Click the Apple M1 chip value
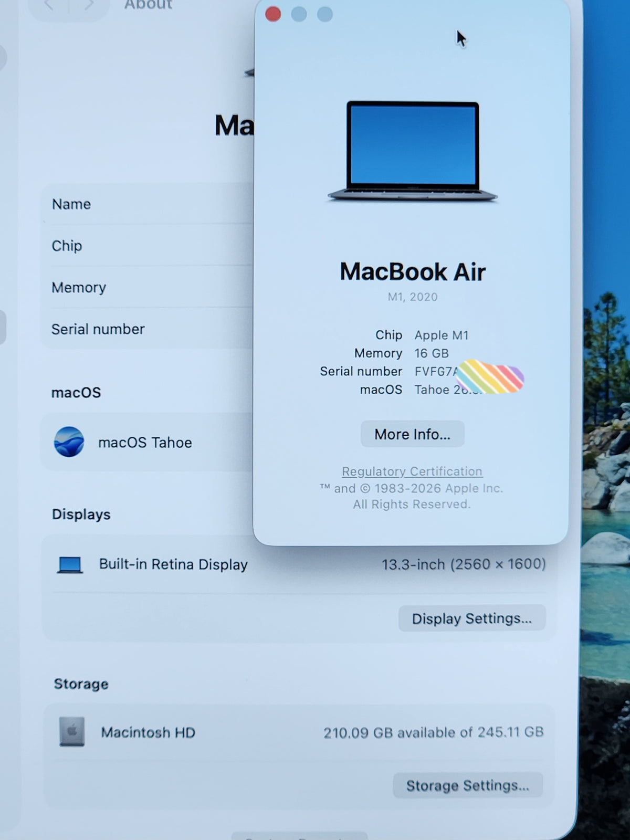The height and width of the screenshot is (840, 630). [x=442, y=335]
